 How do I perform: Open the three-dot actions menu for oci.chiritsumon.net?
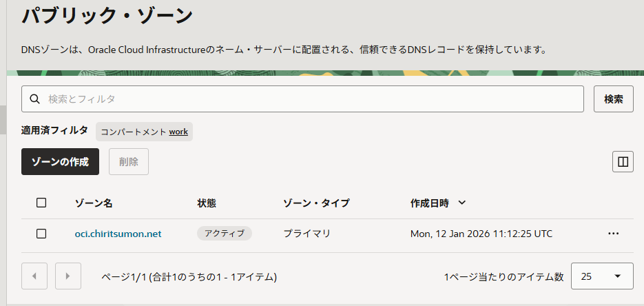[x=613, y=234]
